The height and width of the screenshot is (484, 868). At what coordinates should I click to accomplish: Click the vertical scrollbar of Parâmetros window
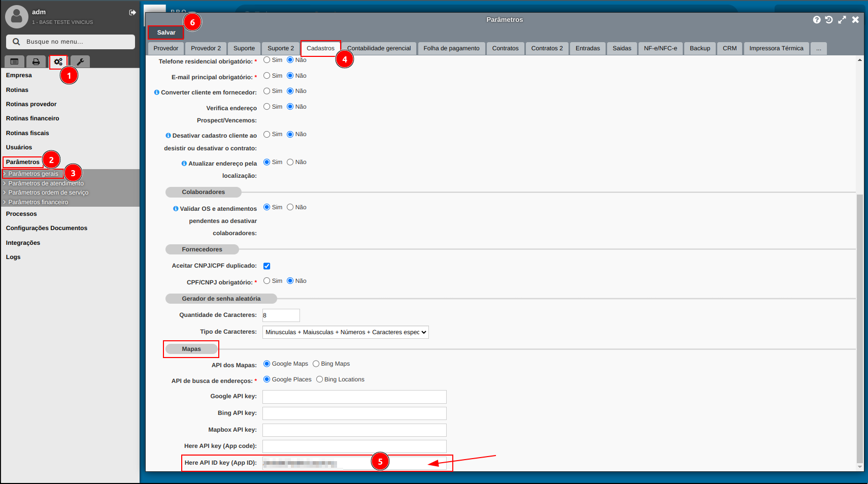coord(859,328)
